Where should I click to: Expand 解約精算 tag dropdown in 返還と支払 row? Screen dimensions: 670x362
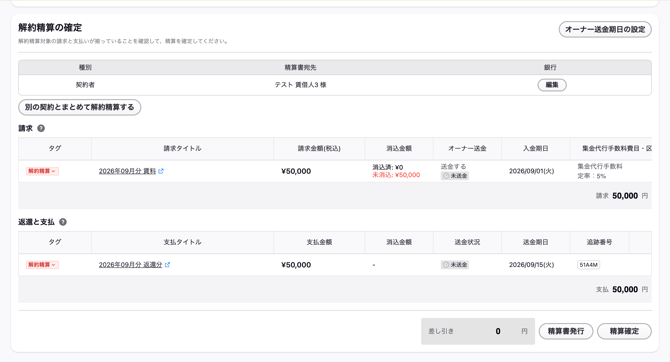pyautogui.click(x=42, y=265)
